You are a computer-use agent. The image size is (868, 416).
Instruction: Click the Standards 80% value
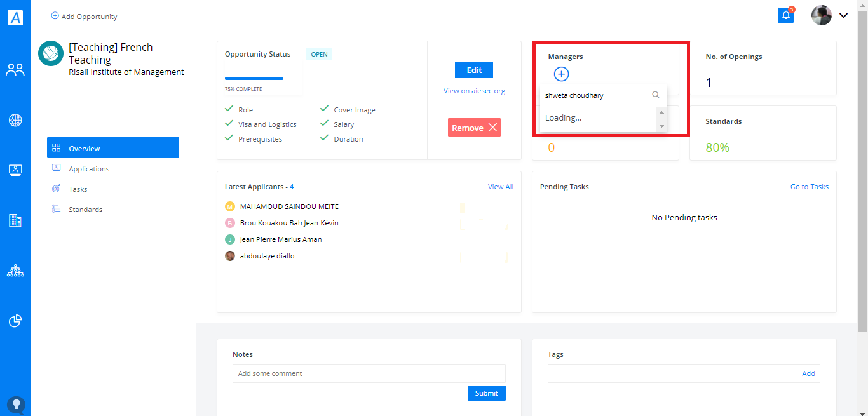(717, 147)
